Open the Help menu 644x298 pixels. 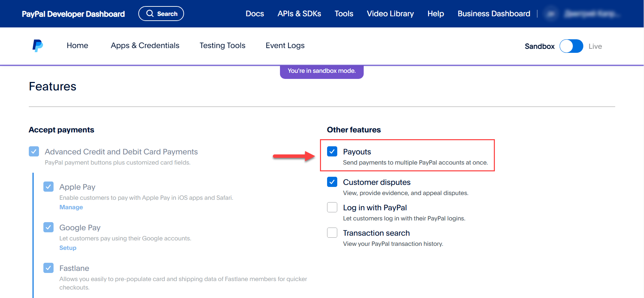tap(436, 14)
